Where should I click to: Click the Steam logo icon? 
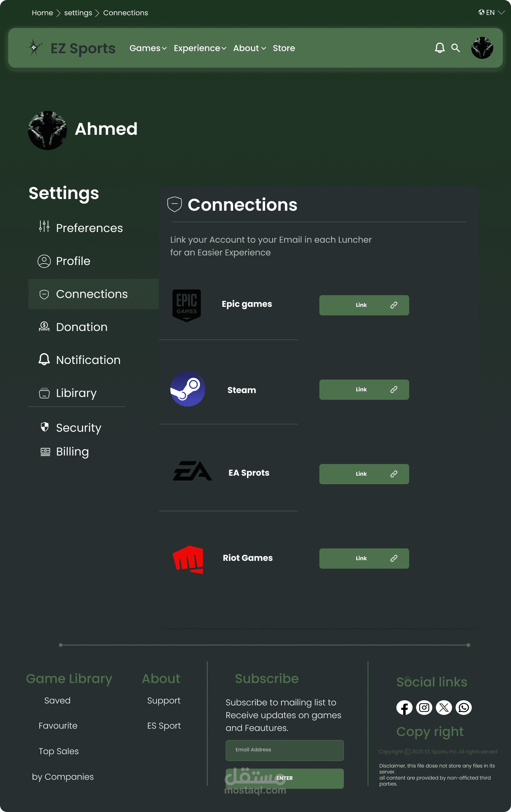(188, 389)
